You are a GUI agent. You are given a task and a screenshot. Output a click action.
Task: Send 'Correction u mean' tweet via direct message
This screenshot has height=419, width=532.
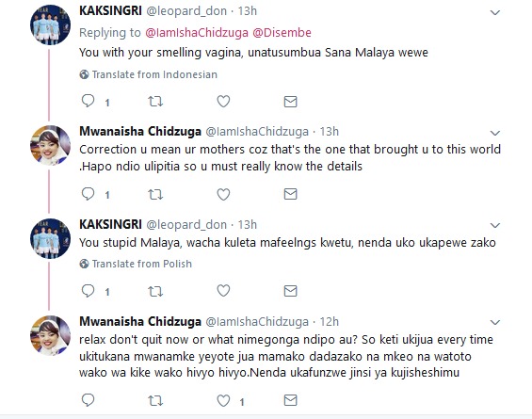(290, 194)
